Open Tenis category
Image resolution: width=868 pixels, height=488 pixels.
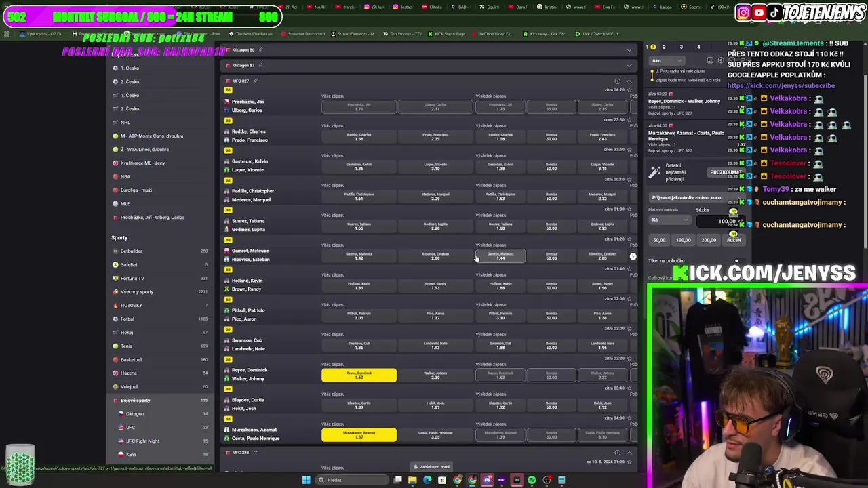[x=161, y=346]
